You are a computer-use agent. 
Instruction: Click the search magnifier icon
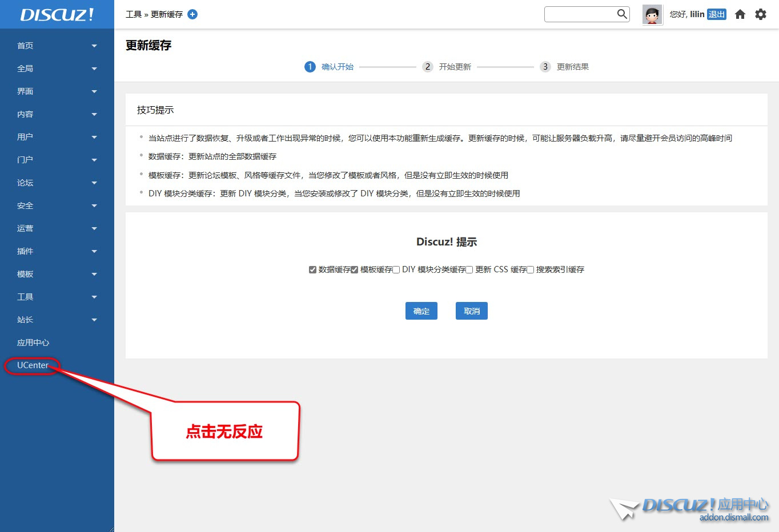pyautogui.click(x=622, y=14)
